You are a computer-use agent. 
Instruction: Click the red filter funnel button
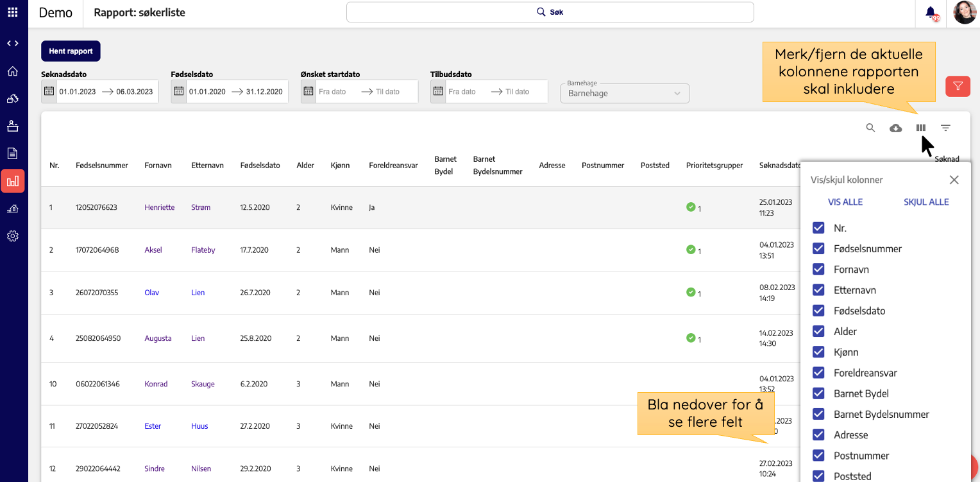point(958,86)
